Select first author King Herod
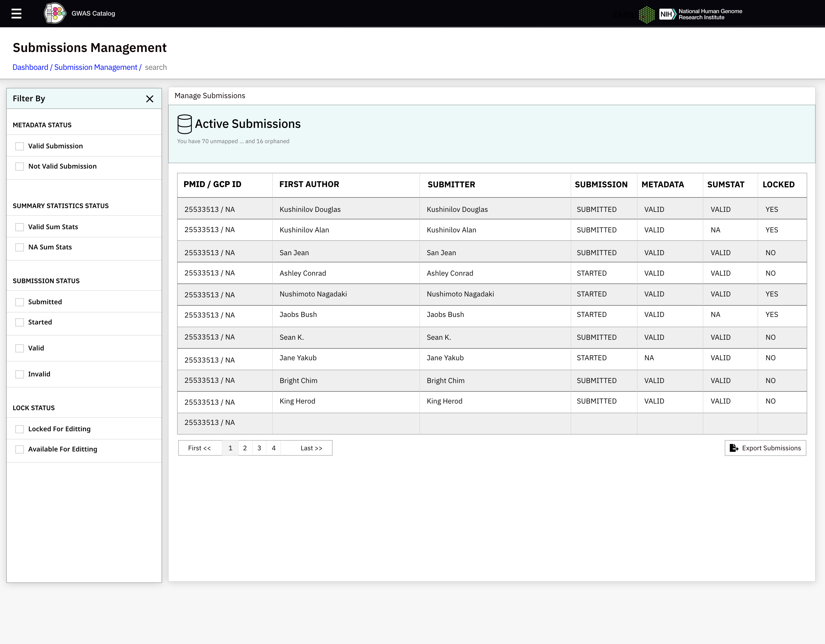The height and width of the screenshot is (644, 825). [x=297, y=401]
